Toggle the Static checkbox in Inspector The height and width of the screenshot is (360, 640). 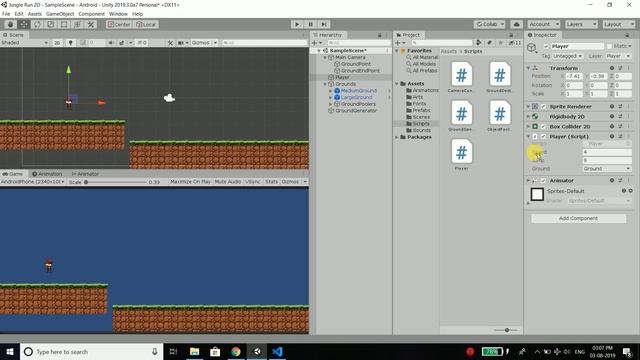click(609, 47)
